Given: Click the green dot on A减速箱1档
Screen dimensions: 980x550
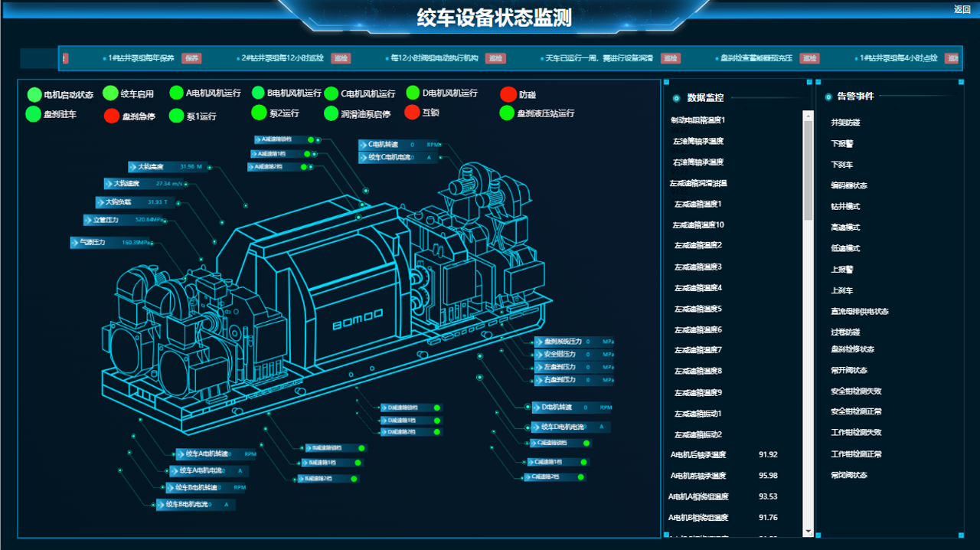Looking at the screenshot, I should coord(307,154).
